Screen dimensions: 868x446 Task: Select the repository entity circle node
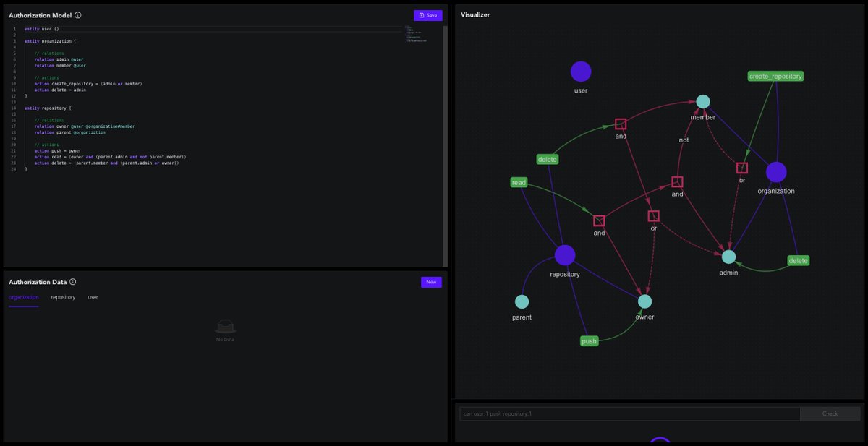[x=565, y=255]
